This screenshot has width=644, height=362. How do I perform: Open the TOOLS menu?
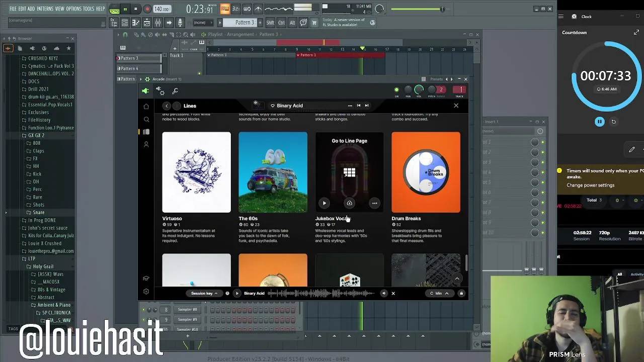(x=89, y=9)
